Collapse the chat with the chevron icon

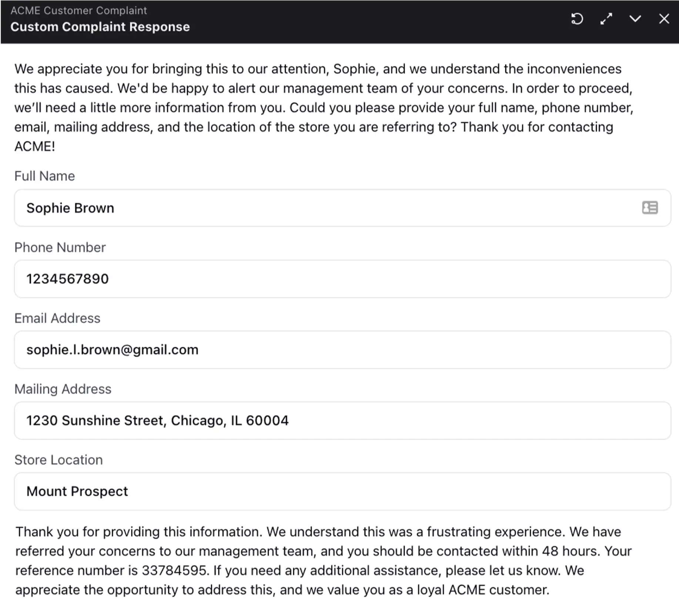tap(635, 19)
